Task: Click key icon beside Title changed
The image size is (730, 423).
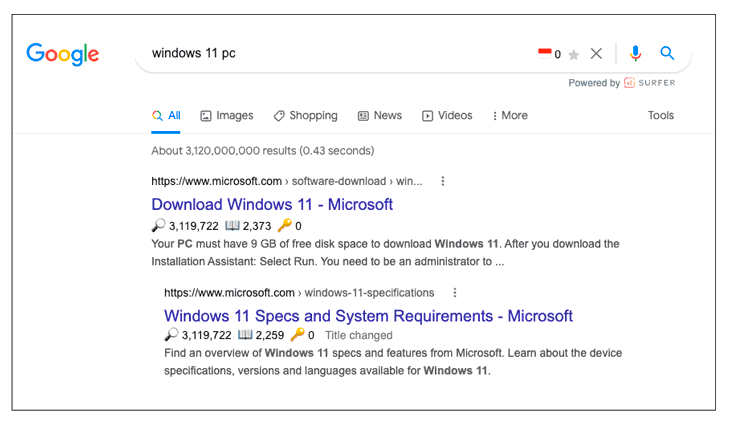Action: point(297,334)
